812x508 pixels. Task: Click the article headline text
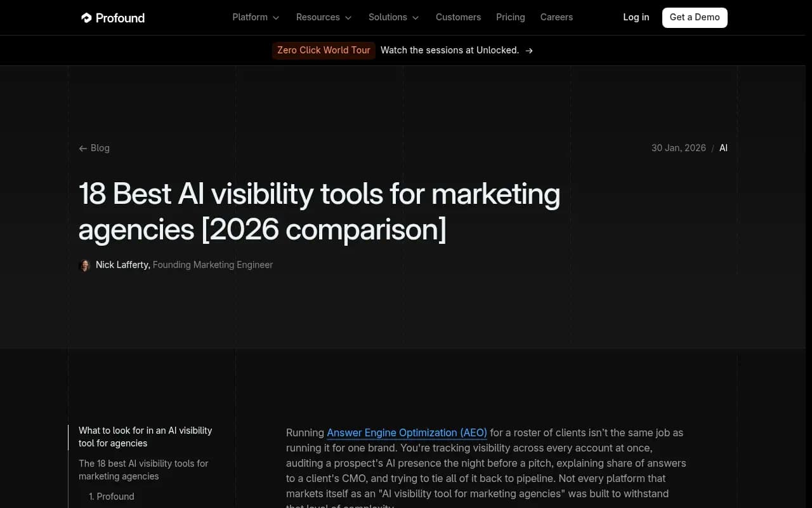[319, 211]
